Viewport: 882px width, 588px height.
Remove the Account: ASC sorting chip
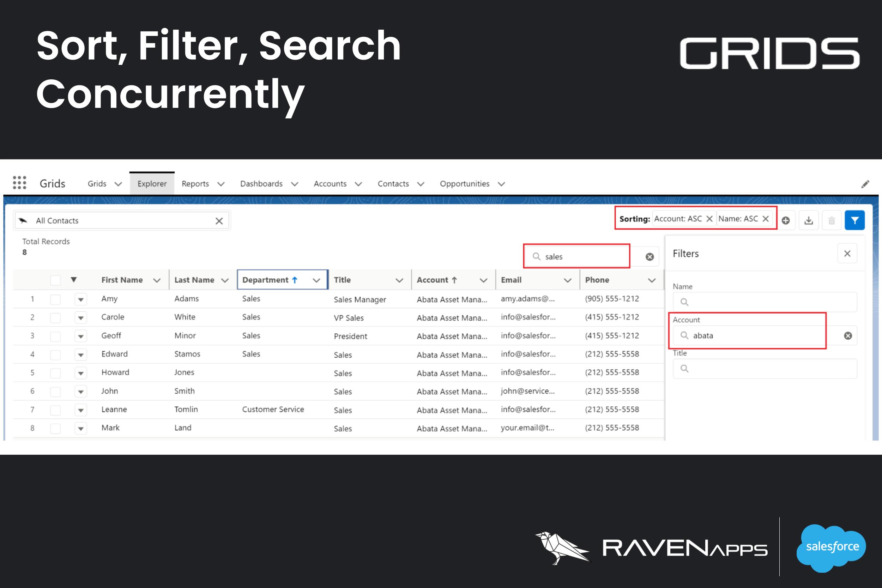pos(709,218)
